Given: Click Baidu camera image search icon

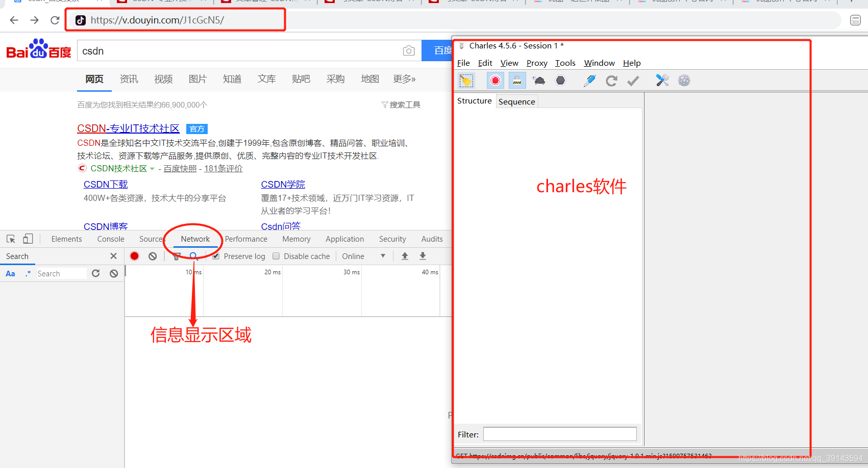Looking at the screenshot, I should [x=408, y=50].
